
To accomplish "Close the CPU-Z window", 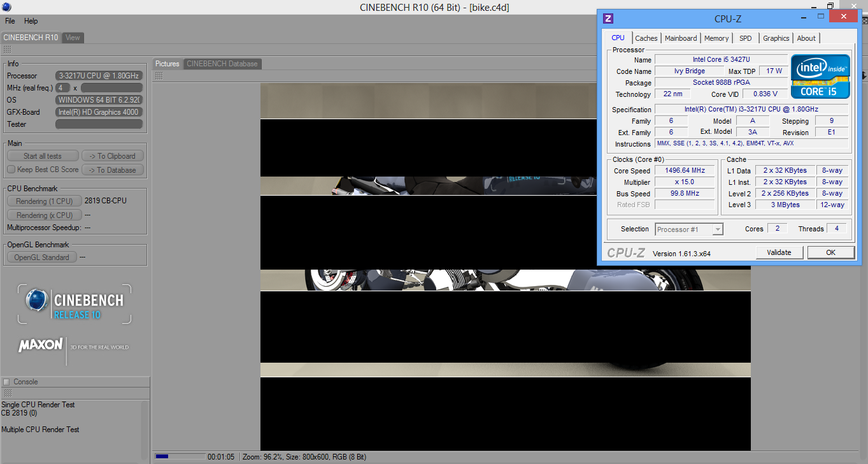I will tap(844, 17).
